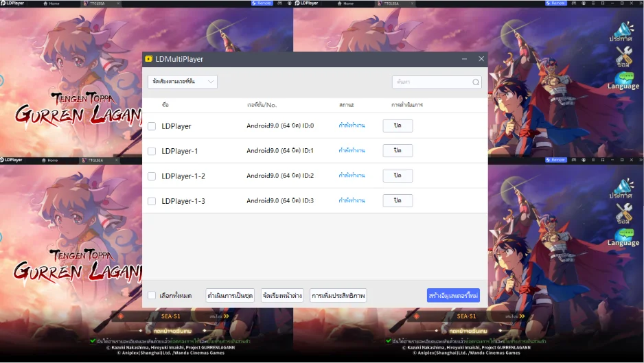
Task: Click the announcement megaphone icon in the top-right game window
Action: point(623,32)
